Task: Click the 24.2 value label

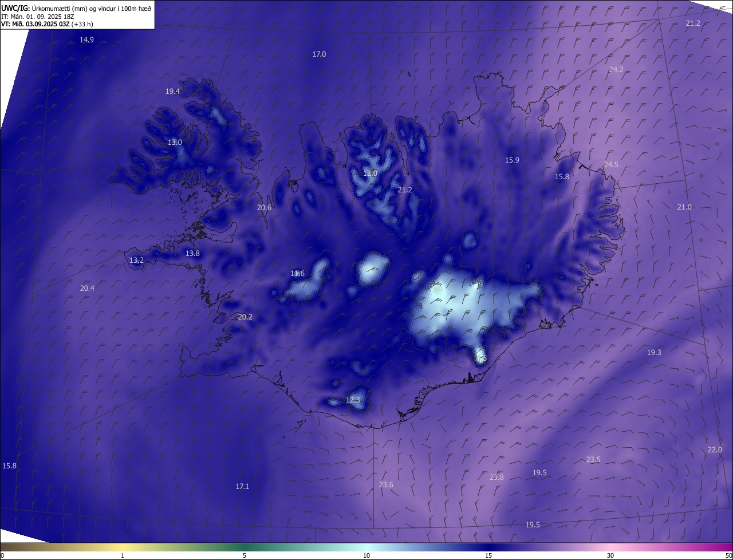Action: pos(616,69)
